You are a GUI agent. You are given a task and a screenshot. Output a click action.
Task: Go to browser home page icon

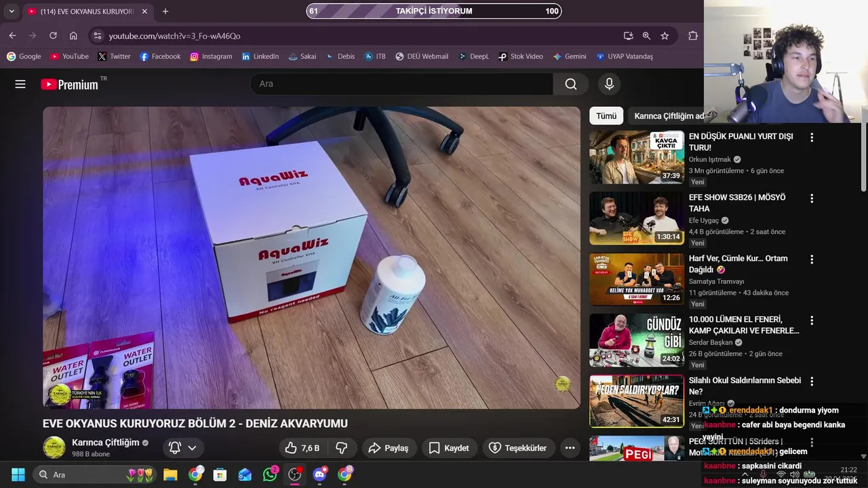click(x=73, y=36)
